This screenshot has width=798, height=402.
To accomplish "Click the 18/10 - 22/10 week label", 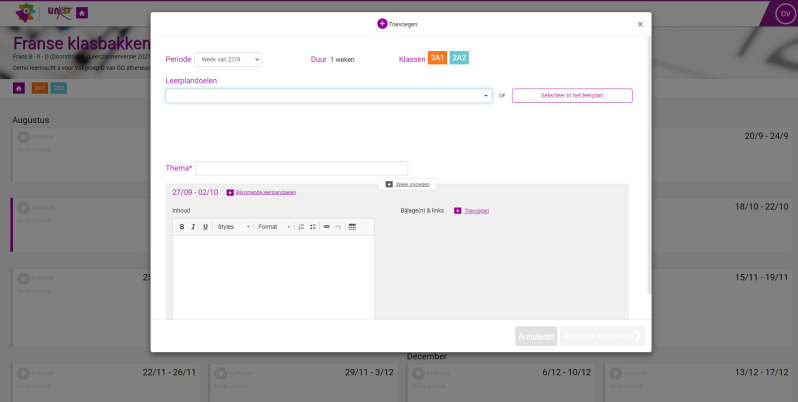I will [x=761, y=207].
